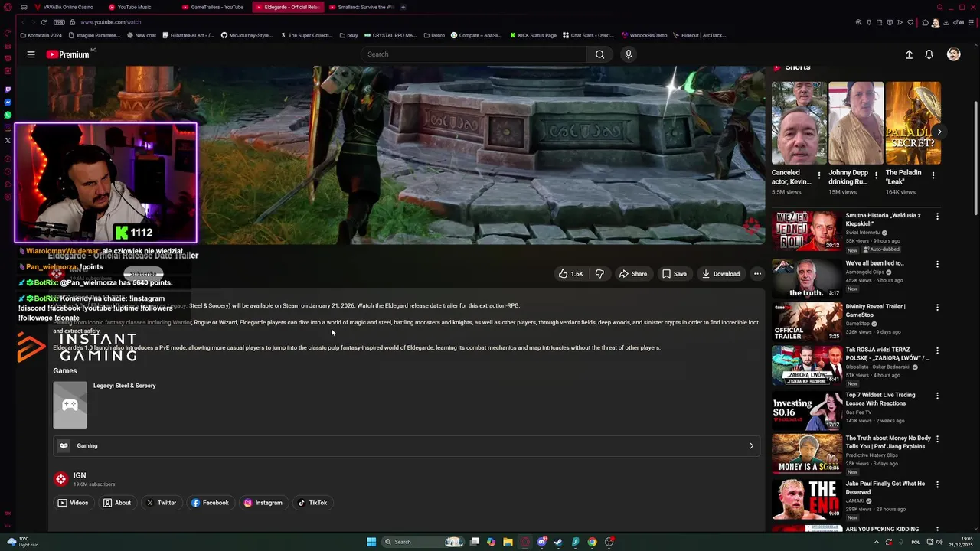Open IGN Facebook link
This screenshot has height=551, width=980.
coord(211,503)
